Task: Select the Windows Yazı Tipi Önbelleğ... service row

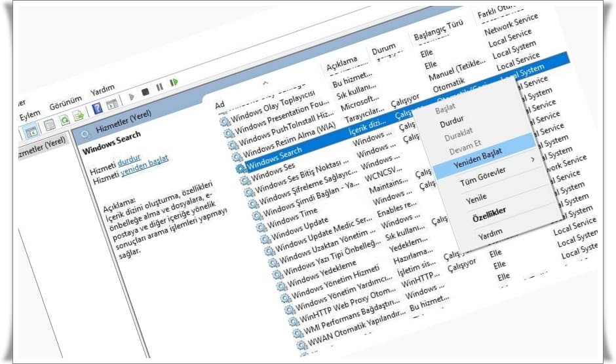Action: [332, 257]
